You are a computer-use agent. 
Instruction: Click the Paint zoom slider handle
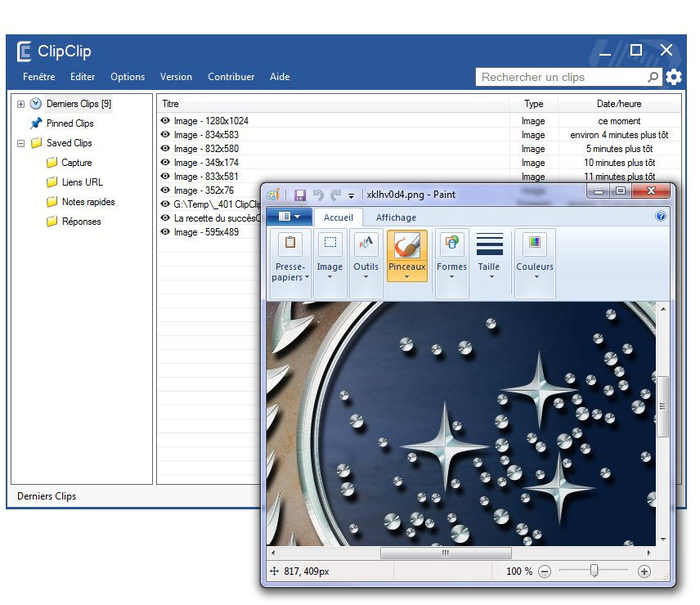coord(595,571)
